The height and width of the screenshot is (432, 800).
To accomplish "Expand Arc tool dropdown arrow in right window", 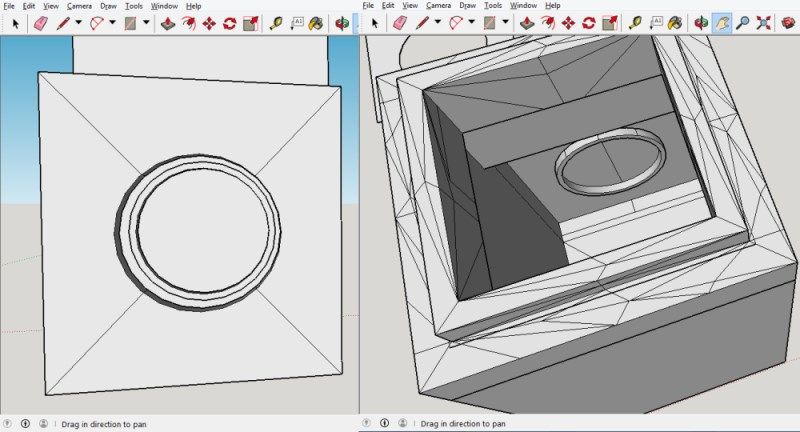I will pyautogui.click(x=471, y=22).
